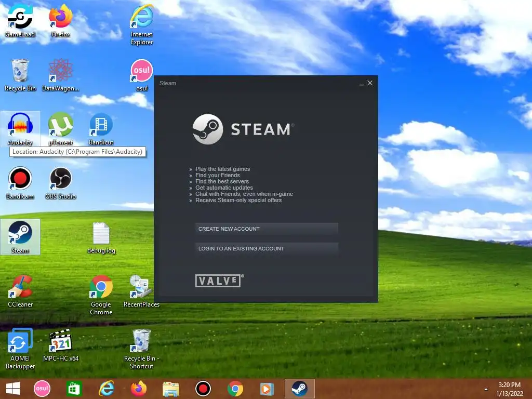Select the µTorrent desktop icon
532x399 pixels.
(x=61, y=129)
